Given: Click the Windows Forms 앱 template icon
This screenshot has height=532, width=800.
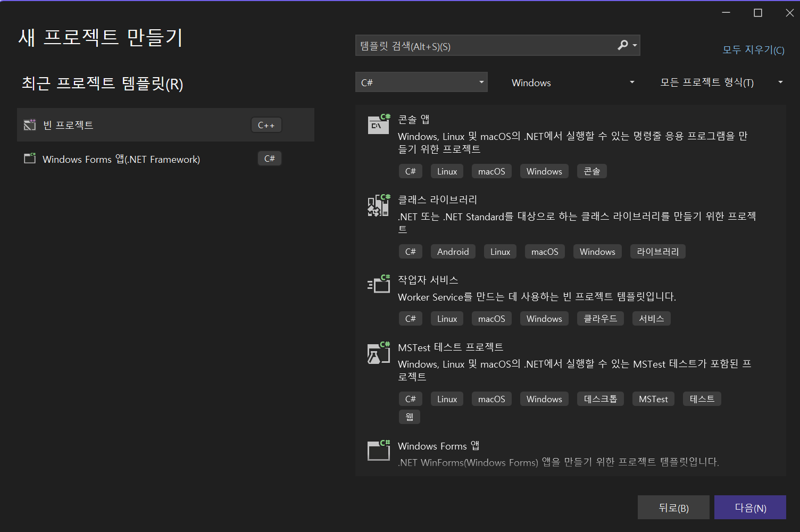Looking at the screenshot, I should click(x=379, y=451).
